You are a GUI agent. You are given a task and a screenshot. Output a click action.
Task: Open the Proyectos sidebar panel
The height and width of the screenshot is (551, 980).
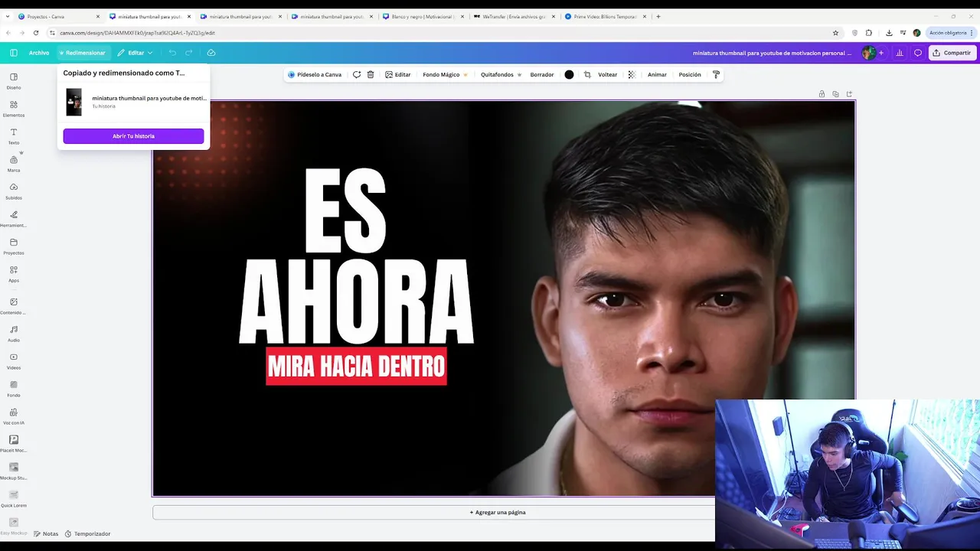14,246
